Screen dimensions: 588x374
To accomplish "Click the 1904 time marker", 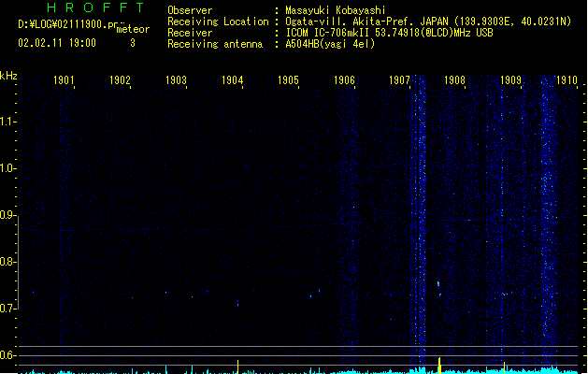I will [232, 80].
